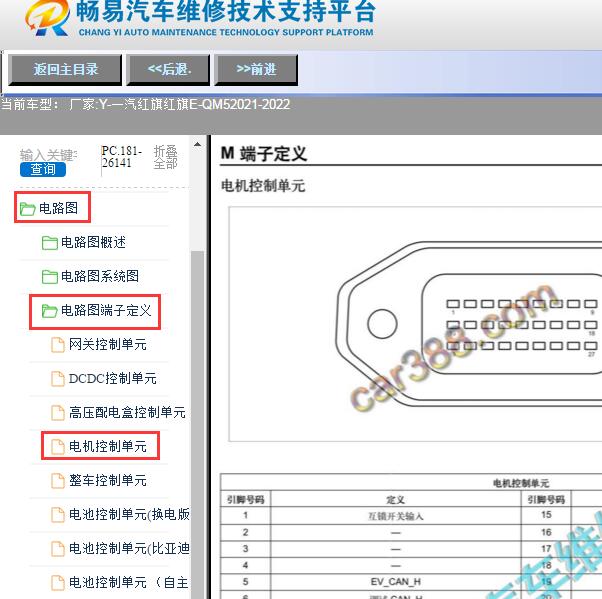Click the 返回主目录 button
602x599 pixels.
coord(65,70)
